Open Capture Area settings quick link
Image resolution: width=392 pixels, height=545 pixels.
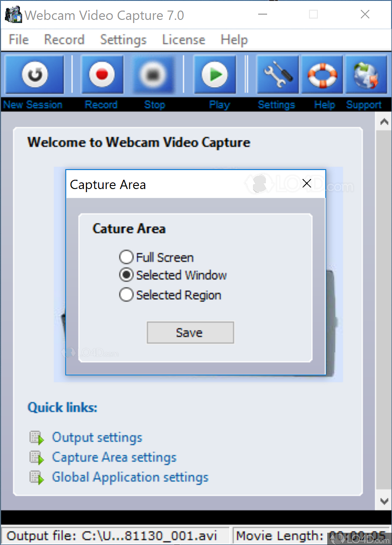[x=114, y=457]
